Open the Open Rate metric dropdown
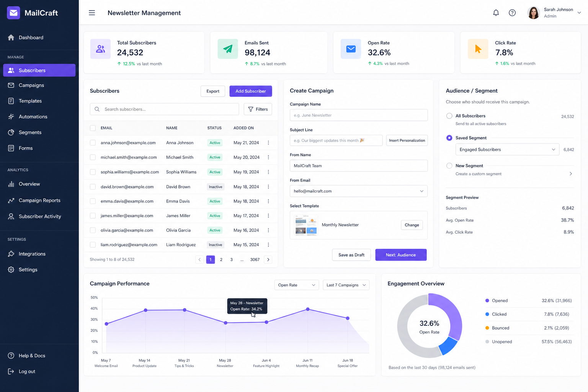This screenshot has width=588, height=392. [x=297, y=285]
